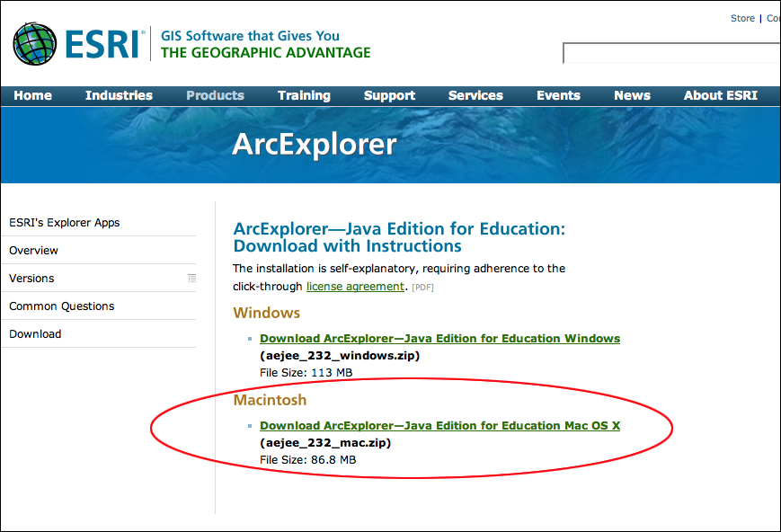Screen dimensions: 781x532
Task: Click the Store link at top
Action: click(742, 18)
